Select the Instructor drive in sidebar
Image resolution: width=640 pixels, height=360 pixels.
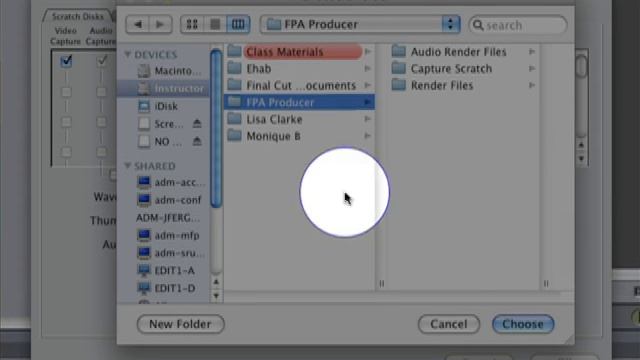tap(163, 88)
